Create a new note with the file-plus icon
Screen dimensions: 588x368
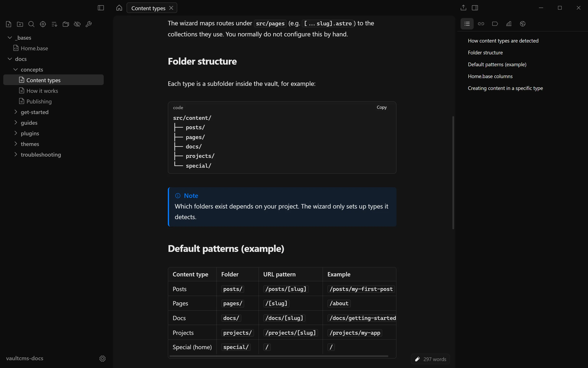9,24
